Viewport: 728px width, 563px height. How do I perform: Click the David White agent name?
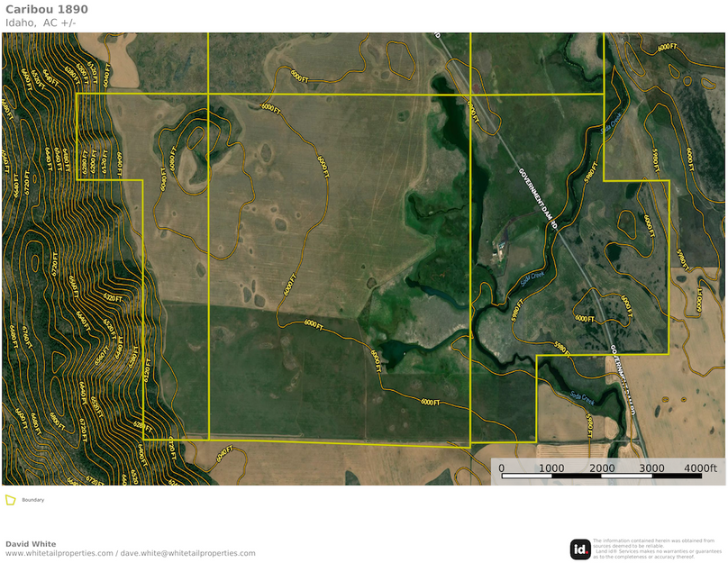pyautogui.click(x=31, y=543)
